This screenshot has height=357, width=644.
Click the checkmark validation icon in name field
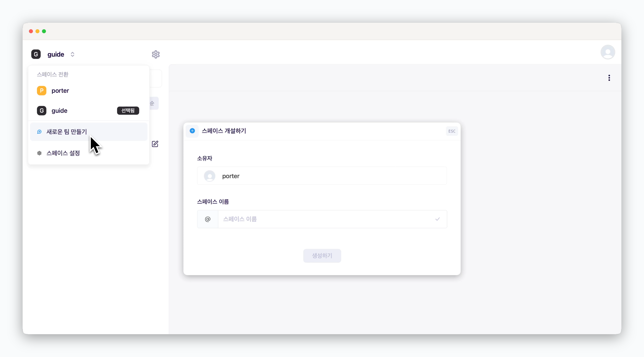click(437, 219)
